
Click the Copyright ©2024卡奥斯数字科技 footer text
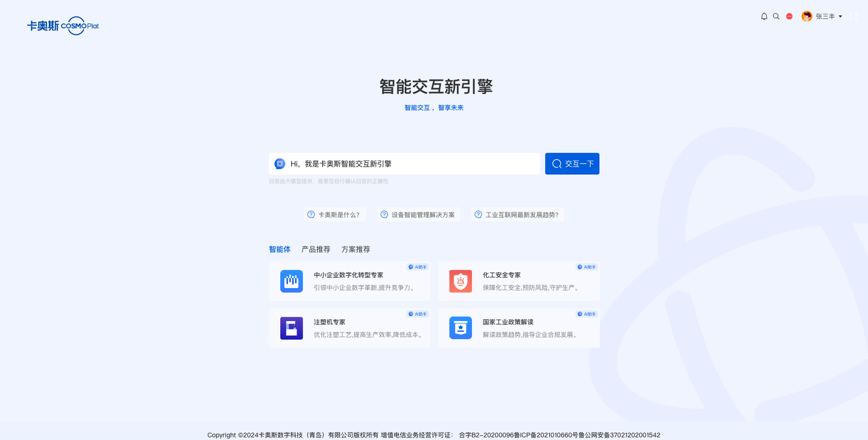point(293,436)
